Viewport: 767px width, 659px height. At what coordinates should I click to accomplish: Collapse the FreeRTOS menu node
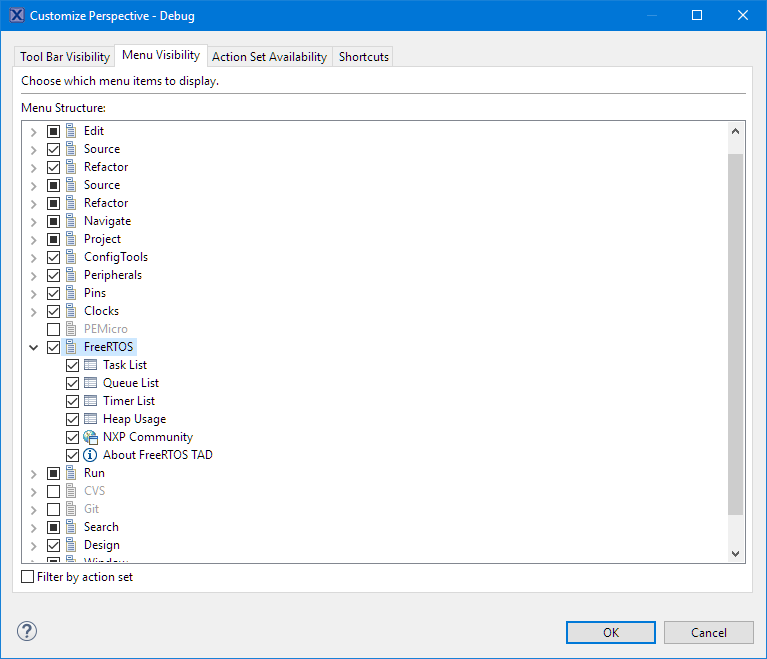pyautogui.click(x=33, y=347)
